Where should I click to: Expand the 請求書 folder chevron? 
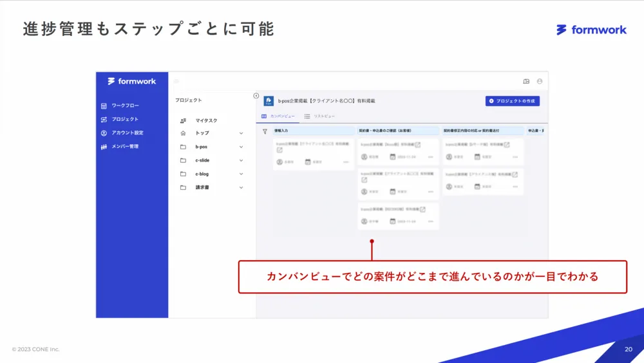point(241,187)
